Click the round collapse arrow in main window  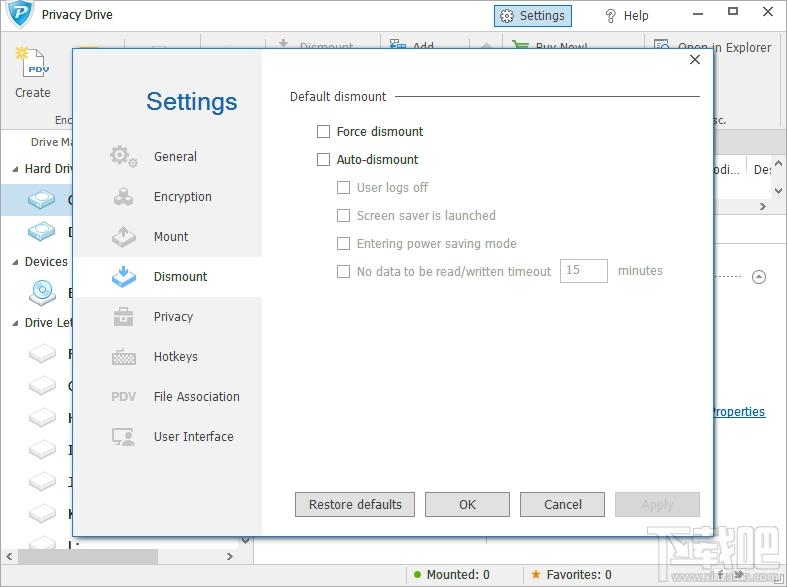pos(759,276)
